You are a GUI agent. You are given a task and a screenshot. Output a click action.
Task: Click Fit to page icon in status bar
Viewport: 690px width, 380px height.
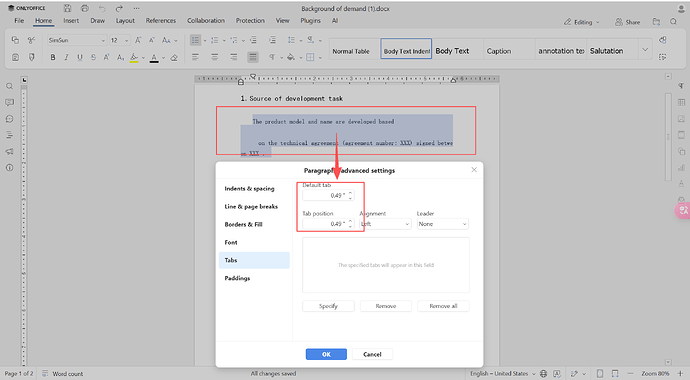600,373
